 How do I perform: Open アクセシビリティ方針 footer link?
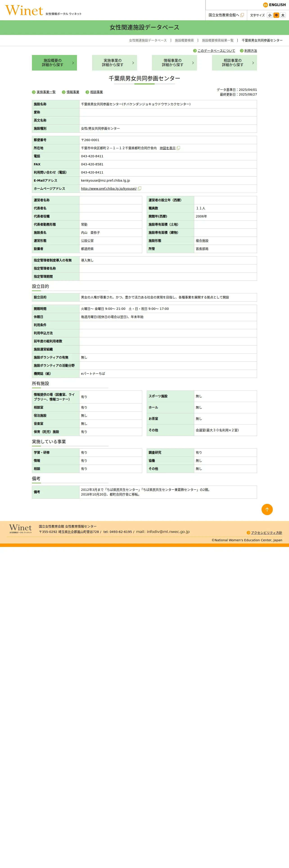pyautogui.click(x=266, y=533)
